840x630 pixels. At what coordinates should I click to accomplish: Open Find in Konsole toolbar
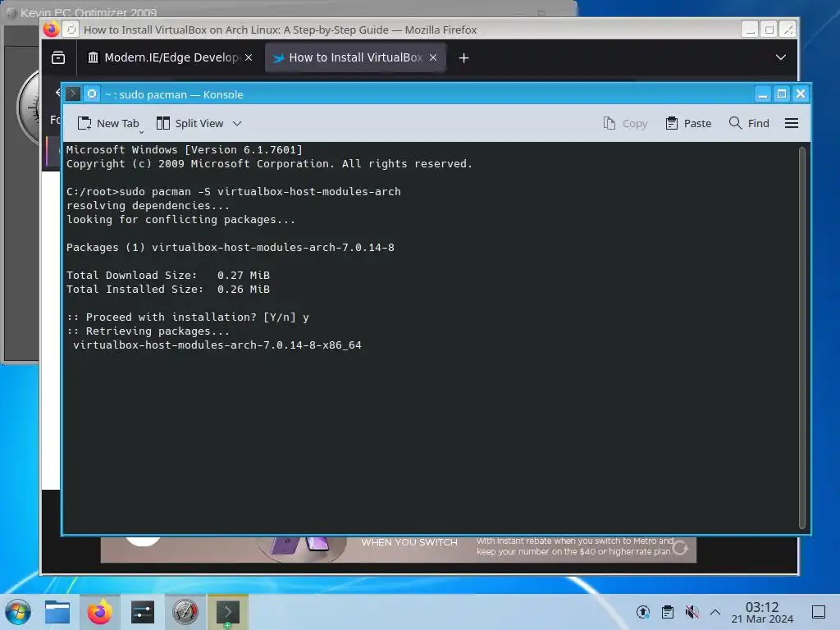pyautogui.click(x=749, y=123)
